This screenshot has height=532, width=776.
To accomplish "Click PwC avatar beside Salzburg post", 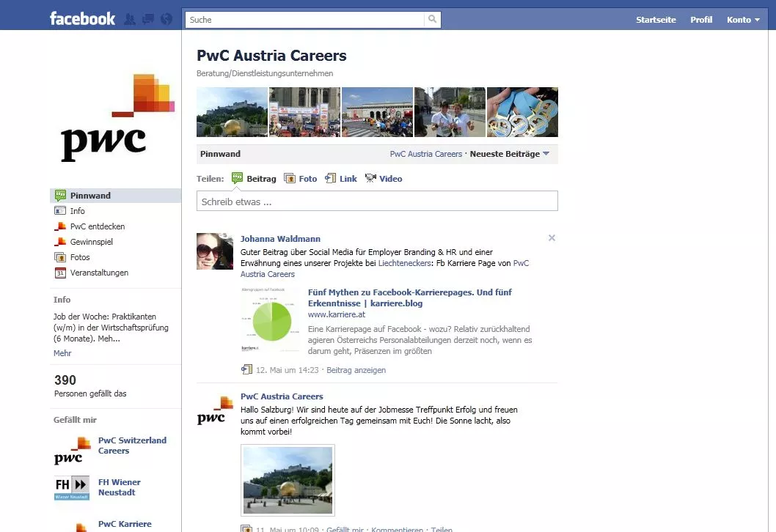I will click(215, 410).
